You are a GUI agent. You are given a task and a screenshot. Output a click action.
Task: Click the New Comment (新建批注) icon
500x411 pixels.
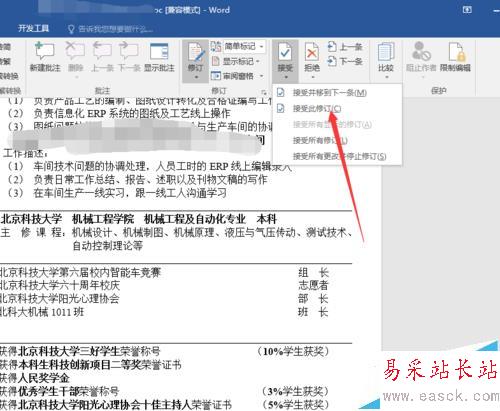tap(45, 51)
